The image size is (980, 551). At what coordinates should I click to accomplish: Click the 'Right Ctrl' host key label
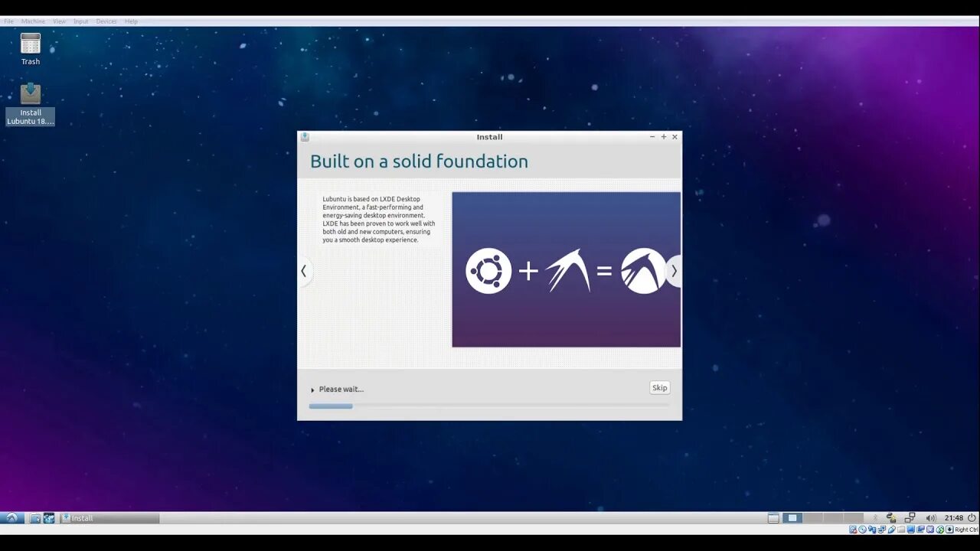(x=966, y=530)
